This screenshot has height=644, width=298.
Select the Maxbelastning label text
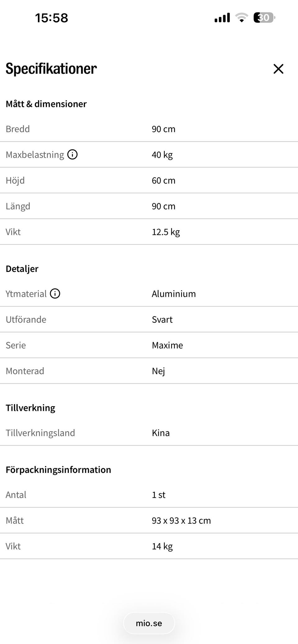(35, 154)
